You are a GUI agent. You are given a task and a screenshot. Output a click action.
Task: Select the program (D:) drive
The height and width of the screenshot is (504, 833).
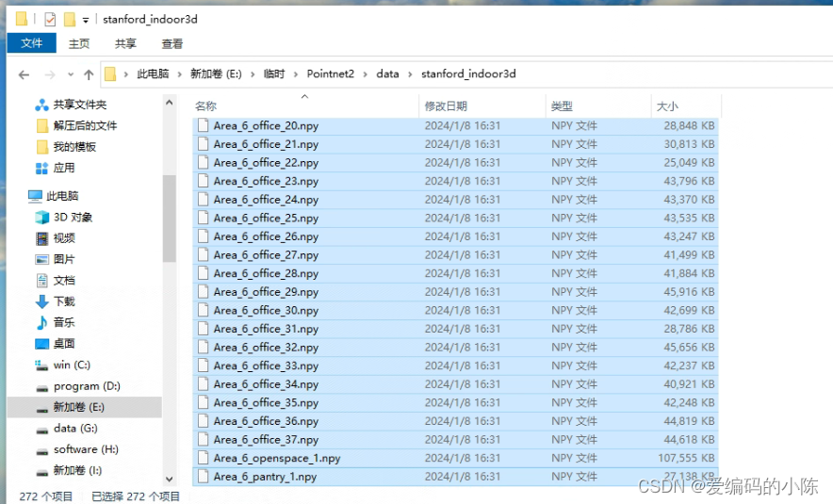pyautogui.click(x=87, y=386)
